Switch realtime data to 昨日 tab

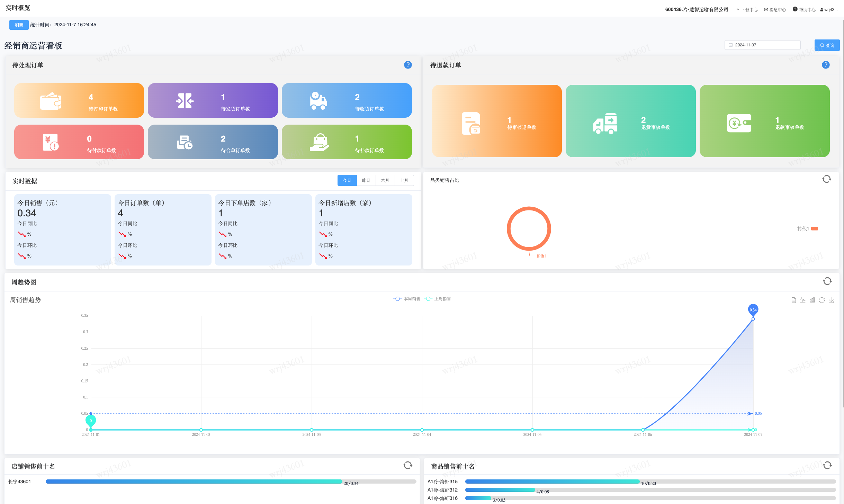[366, 180]
